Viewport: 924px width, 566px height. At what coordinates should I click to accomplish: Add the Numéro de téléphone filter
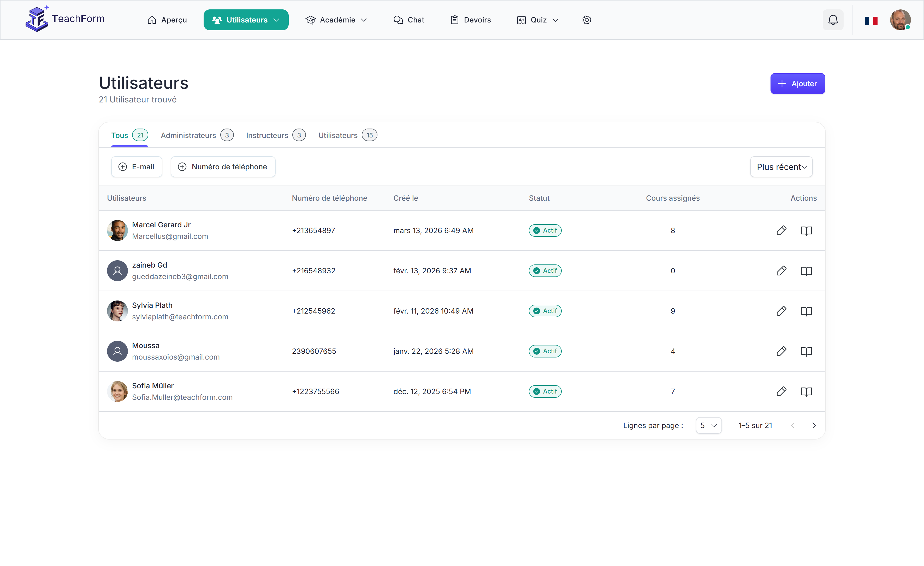tap(223, 167)
